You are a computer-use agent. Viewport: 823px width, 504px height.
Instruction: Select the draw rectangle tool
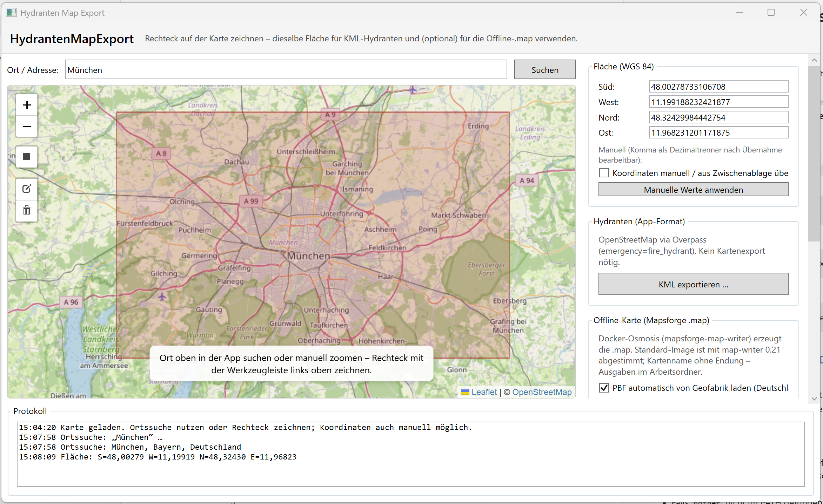click(x=27, y=156)
